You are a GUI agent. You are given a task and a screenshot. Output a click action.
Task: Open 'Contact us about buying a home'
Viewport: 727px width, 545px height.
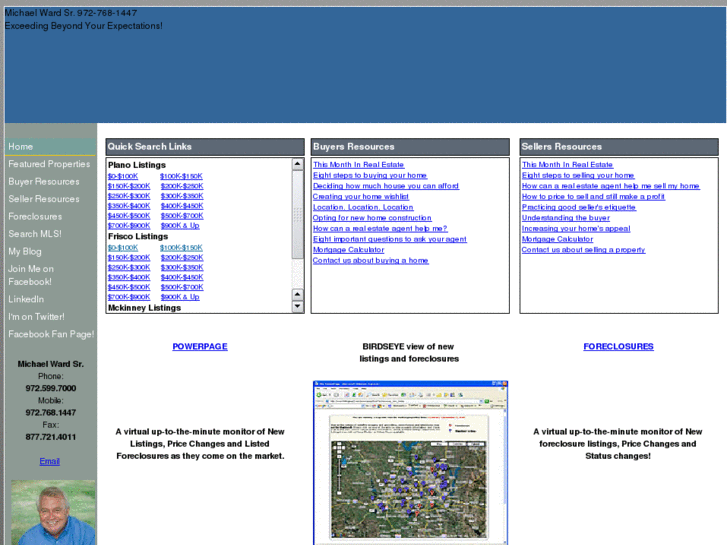(x=370, y=260)
